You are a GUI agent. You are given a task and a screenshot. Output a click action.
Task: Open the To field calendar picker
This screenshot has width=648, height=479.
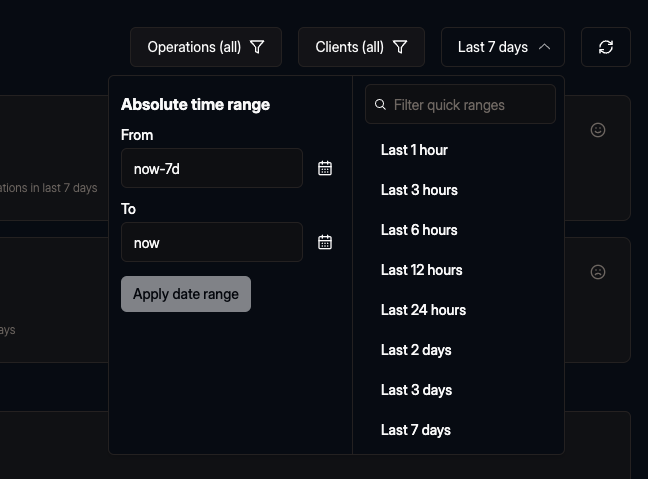click(325, 242)
